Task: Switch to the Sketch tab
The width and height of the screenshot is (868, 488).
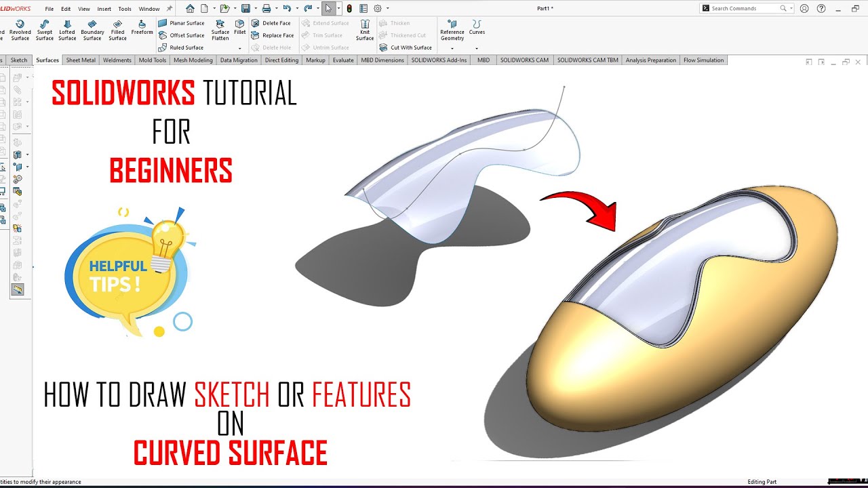Action: coord(19,60)
